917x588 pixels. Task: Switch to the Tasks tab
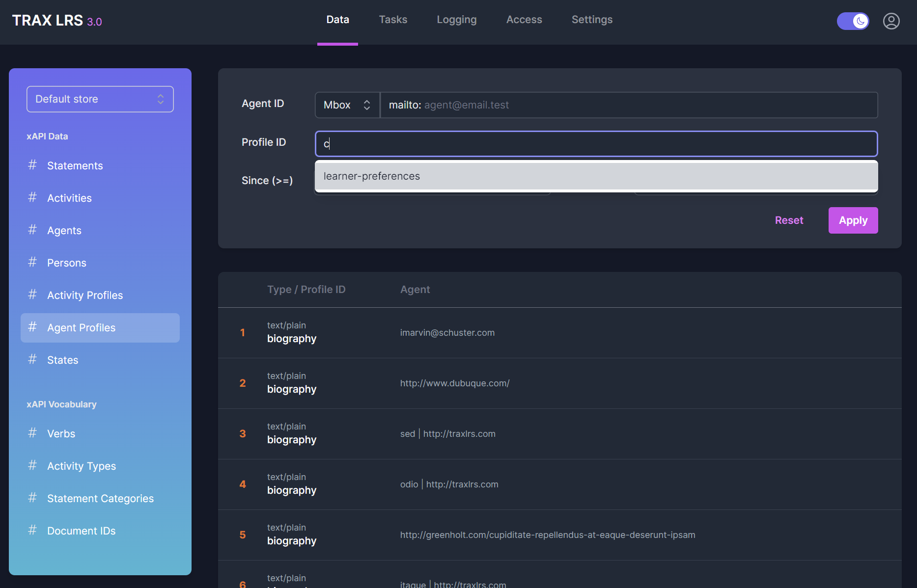pyautogui.click(x=393, y=20)
